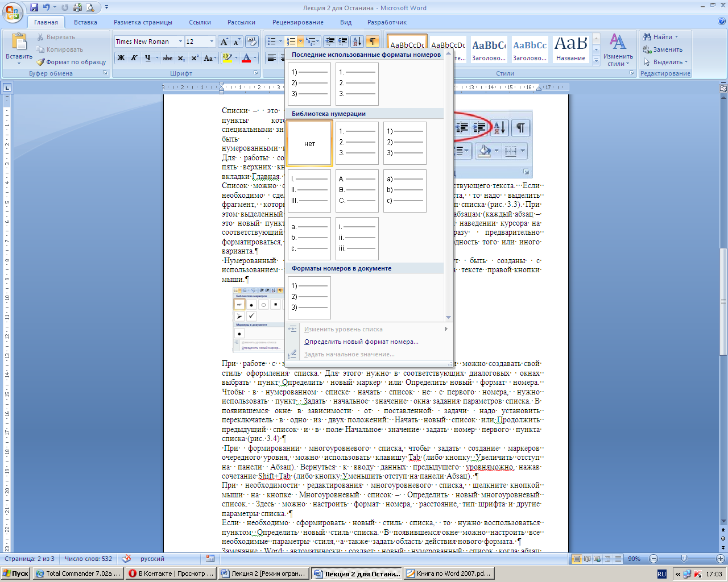Open Рецензирование tab
The image size is (728, 582).
tap(297, 22)
